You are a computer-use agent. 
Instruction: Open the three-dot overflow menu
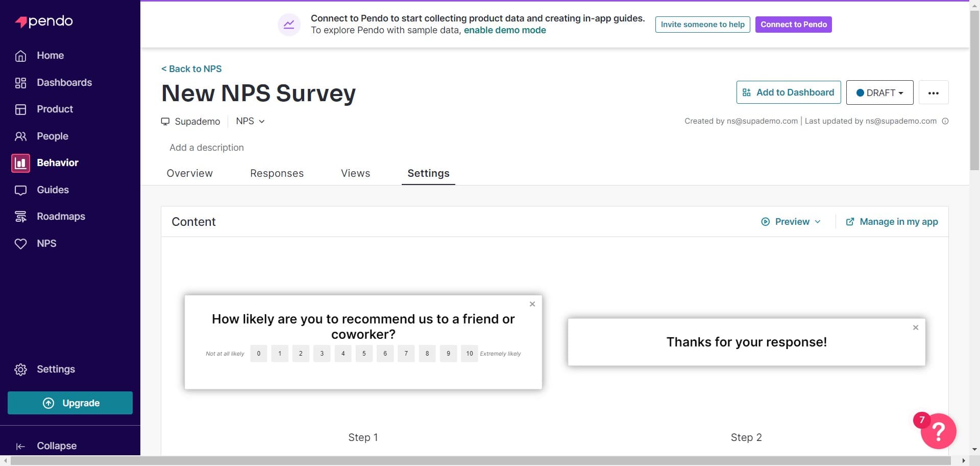click(934, 92)
